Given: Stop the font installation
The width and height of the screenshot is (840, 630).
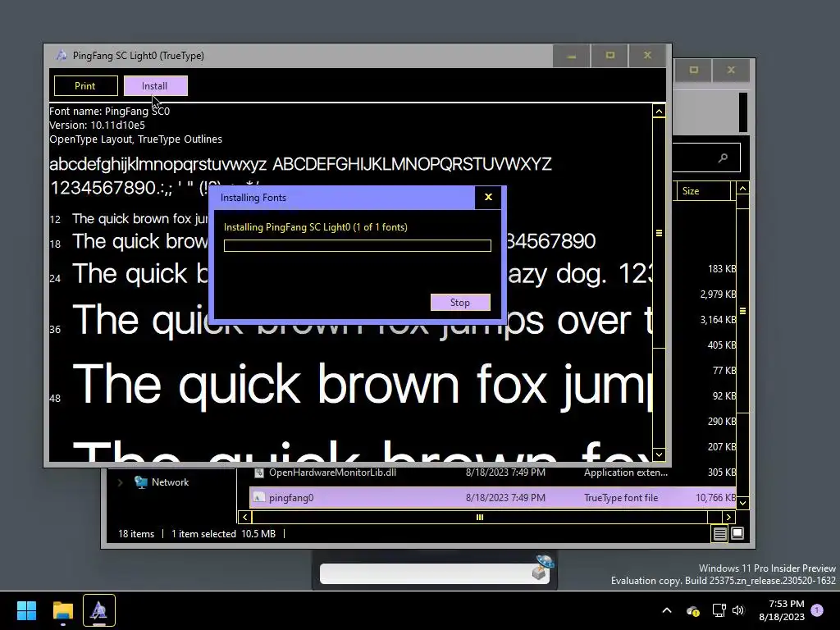Looking at the screenshot, I should (460, 302).
